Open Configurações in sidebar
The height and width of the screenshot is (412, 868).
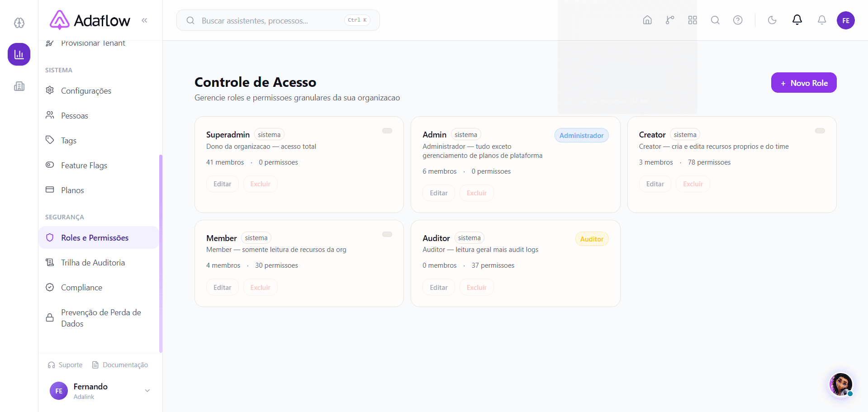99,91
